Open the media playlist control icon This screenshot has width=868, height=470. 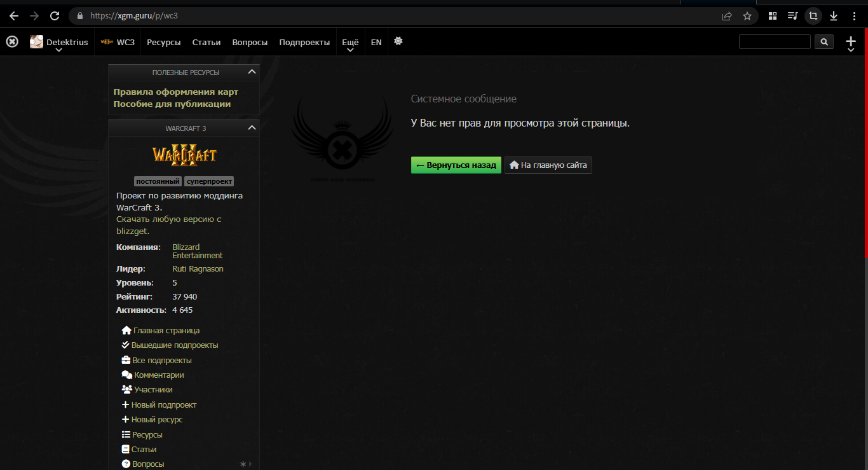pyautogui.click(x=792, y=16)
